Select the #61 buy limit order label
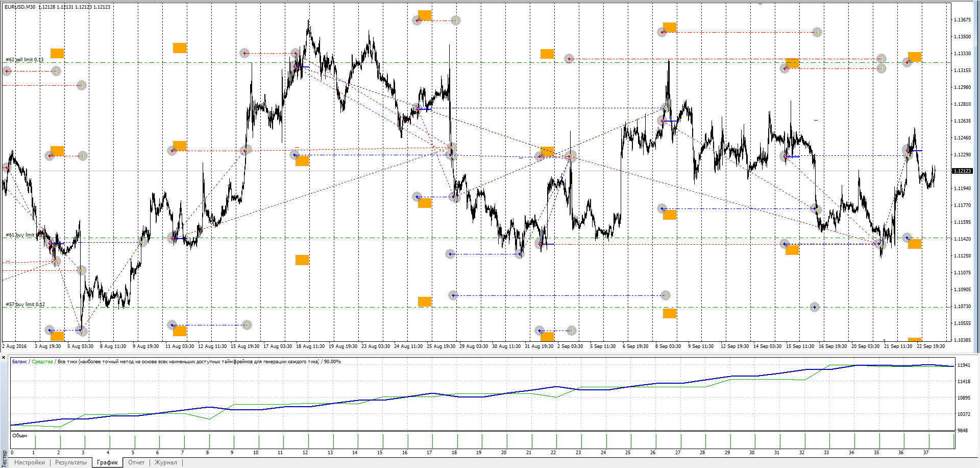 click(20, 235)
